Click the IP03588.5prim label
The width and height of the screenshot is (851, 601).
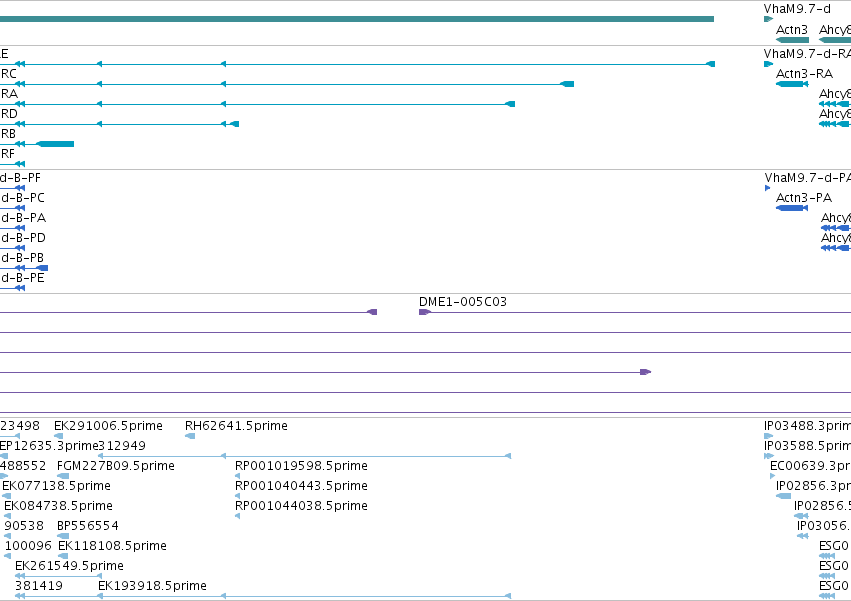coord(807,446)
